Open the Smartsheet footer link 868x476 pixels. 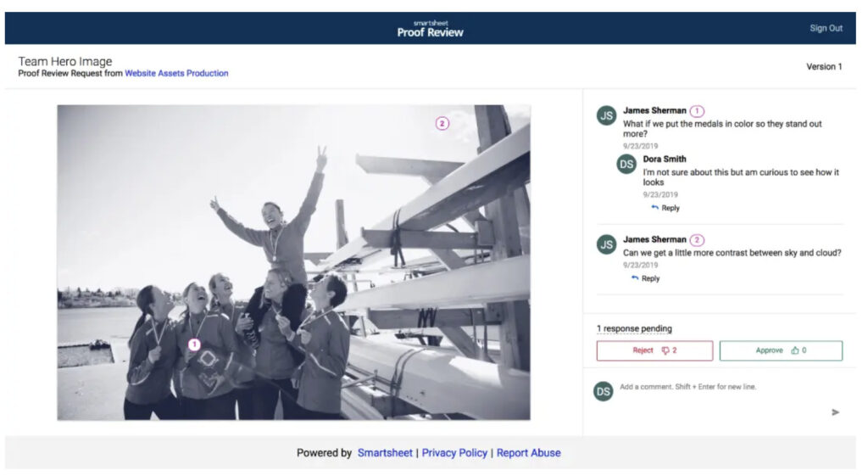tap(385, 453)
